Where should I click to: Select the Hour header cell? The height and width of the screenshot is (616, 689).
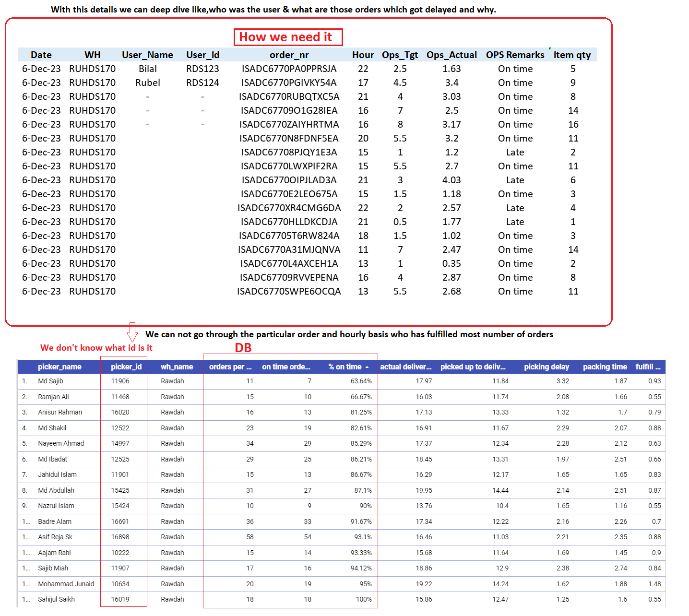(x=363, y=55)
